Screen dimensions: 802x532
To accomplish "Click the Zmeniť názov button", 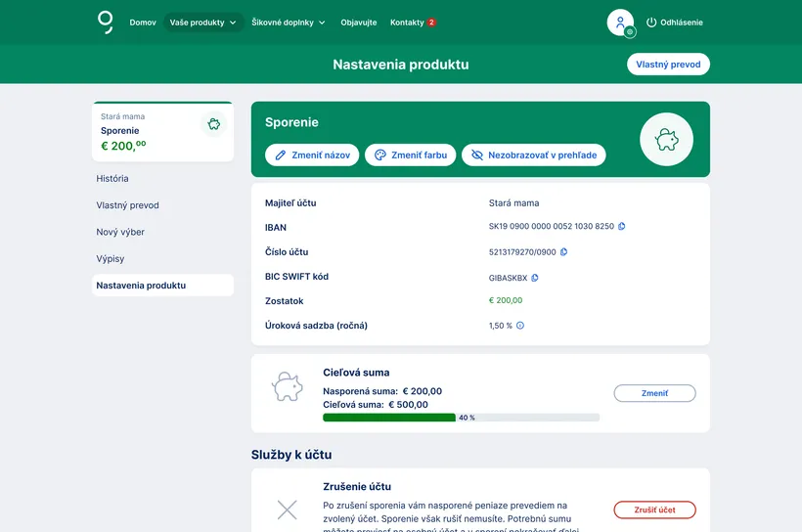I will [x=312, y=155].
